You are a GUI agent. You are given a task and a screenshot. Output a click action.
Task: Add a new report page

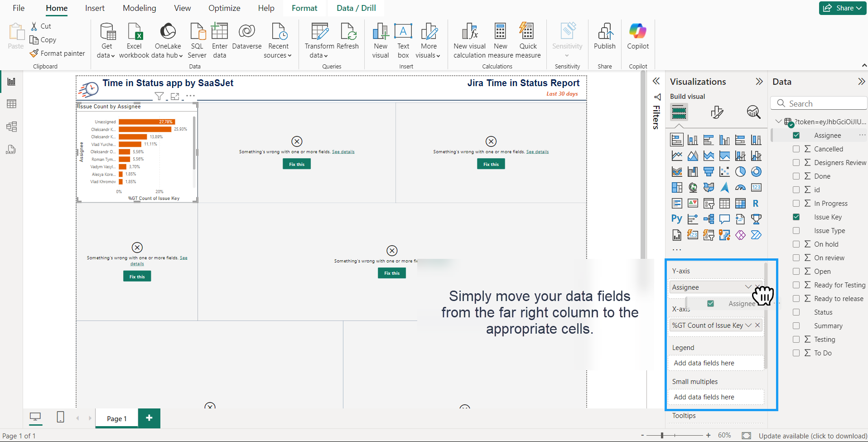click(149, 418)
